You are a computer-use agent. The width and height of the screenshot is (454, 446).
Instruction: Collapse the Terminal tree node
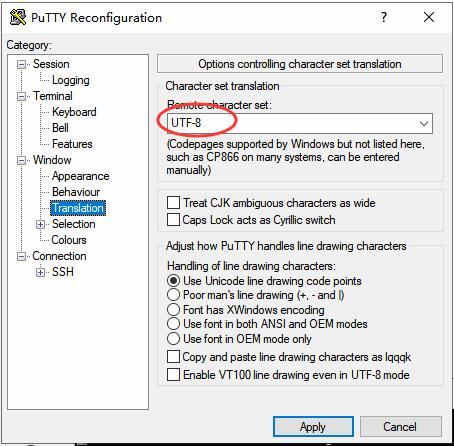(x=21, y=96)
